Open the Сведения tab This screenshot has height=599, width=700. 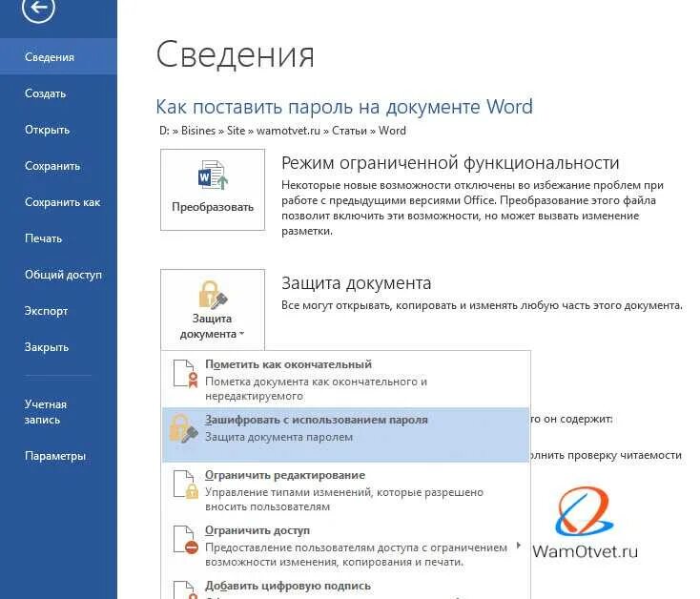coord(58,56)
